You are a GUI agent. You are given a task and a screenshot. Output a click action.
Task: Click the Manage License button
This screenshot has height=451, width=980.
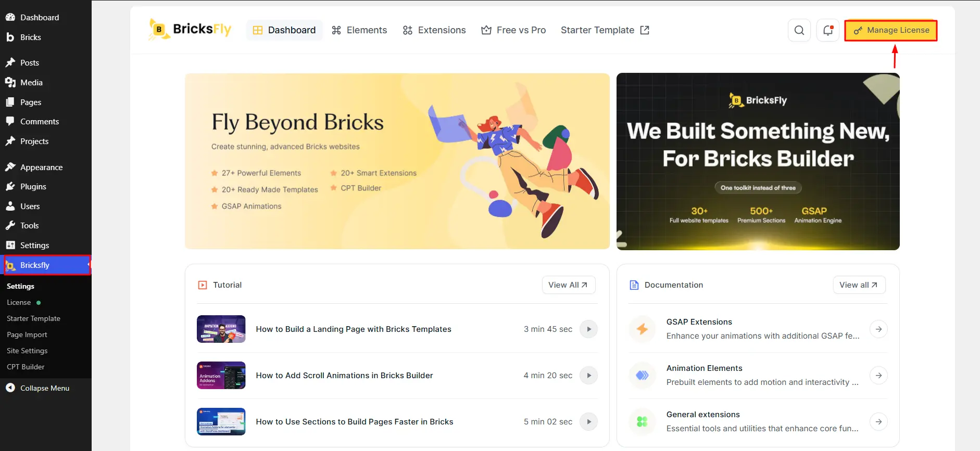click(x=891, y=30)
